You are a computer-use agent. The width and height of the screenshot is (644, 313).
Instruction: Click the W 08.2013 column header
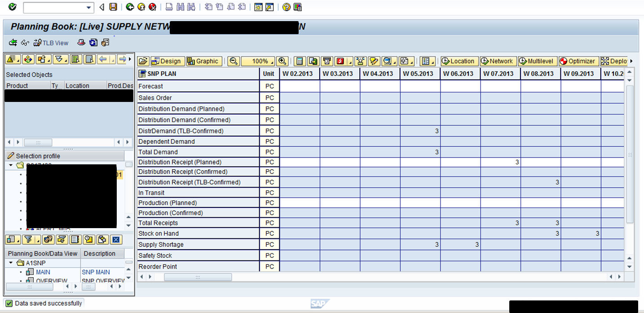[x=540, y=74]
